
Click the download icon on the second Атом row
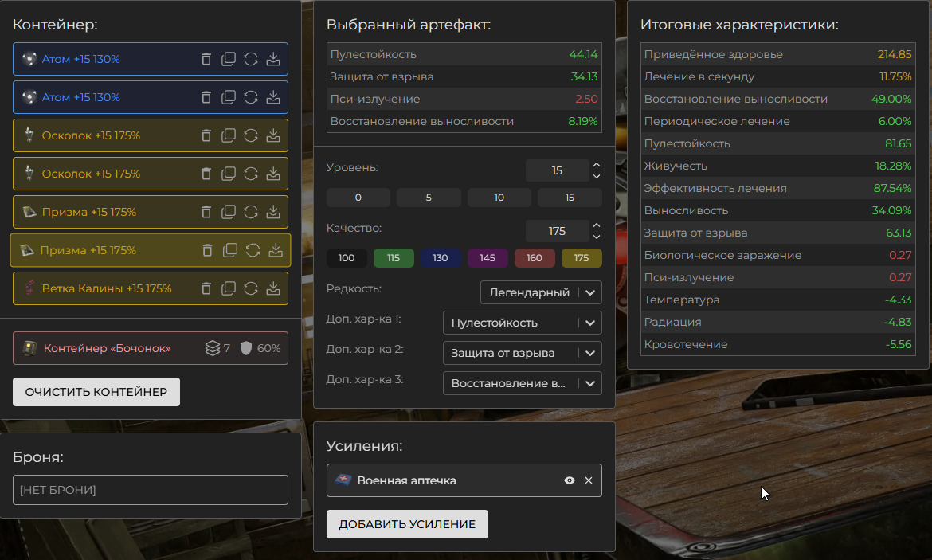[x=272, y=97]
